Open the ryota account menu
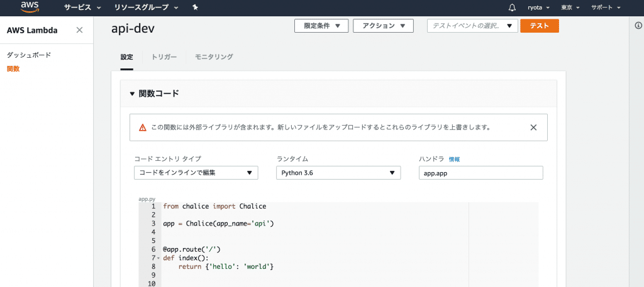 (538, 8)
